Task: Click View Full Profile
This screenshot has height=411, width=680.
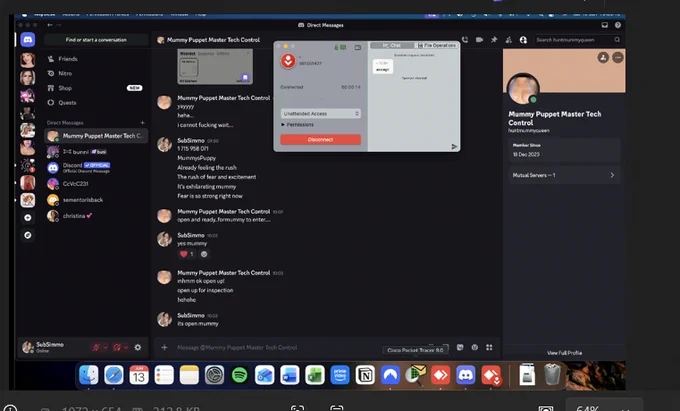Action: (x=564, y=353)
